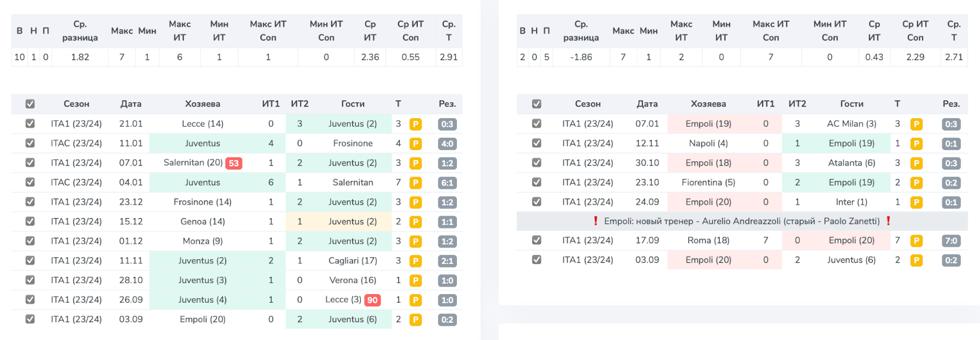
Task: Uncheck the Juventus–Frosinone 11.01 cup match
Action: [30, 143]
